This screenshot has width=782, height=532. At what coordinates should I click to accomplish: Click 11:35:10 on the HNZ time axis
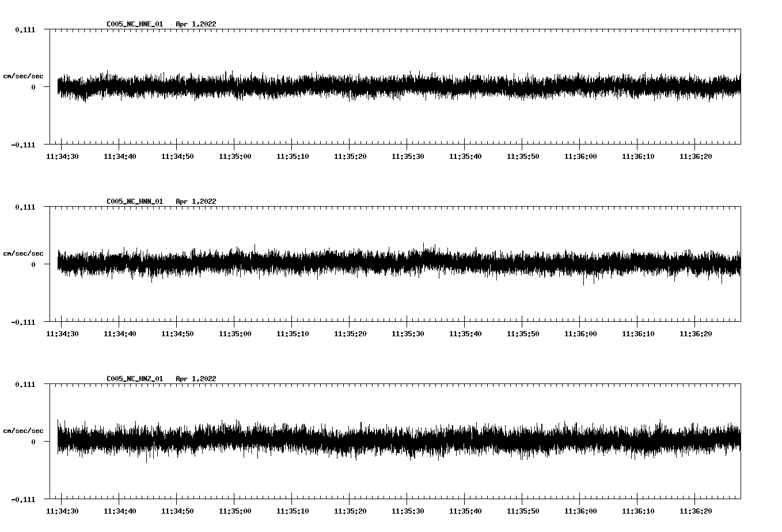tap(293, 511)
